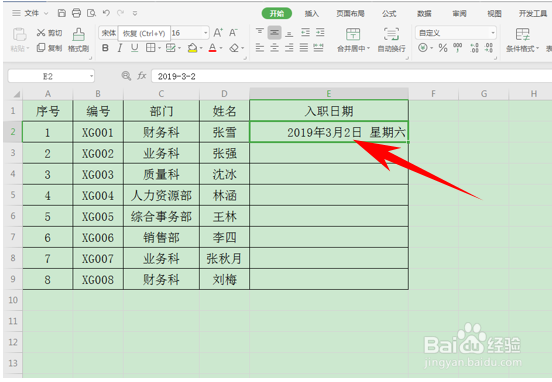The width and height of the screenshot is (552, 382).
Task: Select the Format Painter (格式刷) tool
Action: click(78, 40)
